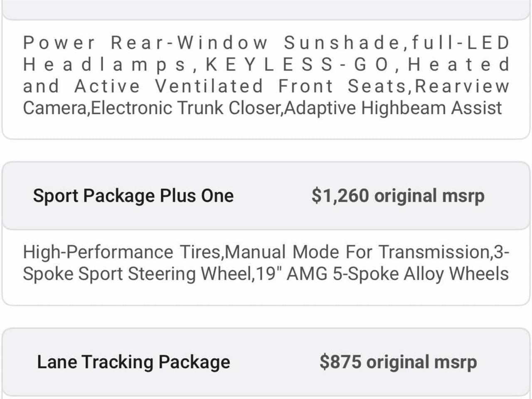The height and width of the screenshot is (399, 532).
Task: Click the Heated feature text
Action: tap(458, 64)
